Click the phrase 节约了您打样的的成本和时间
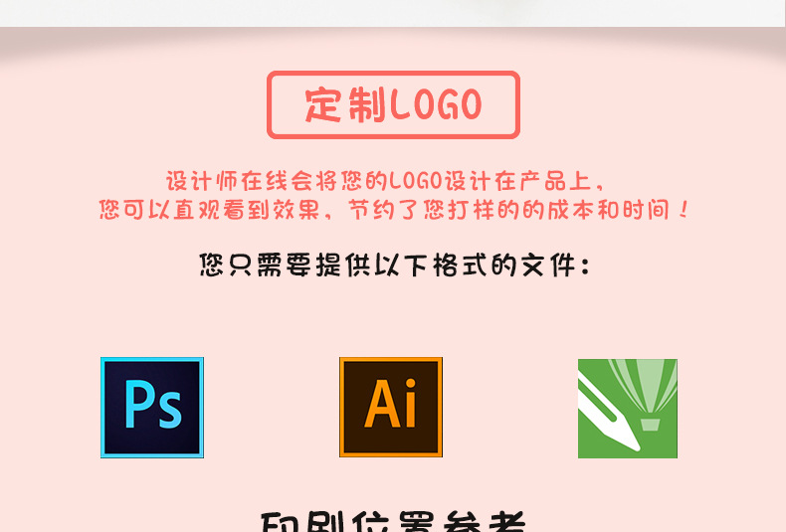The width and height of the screenshot is (786, 532). click(x=509, y=210)
